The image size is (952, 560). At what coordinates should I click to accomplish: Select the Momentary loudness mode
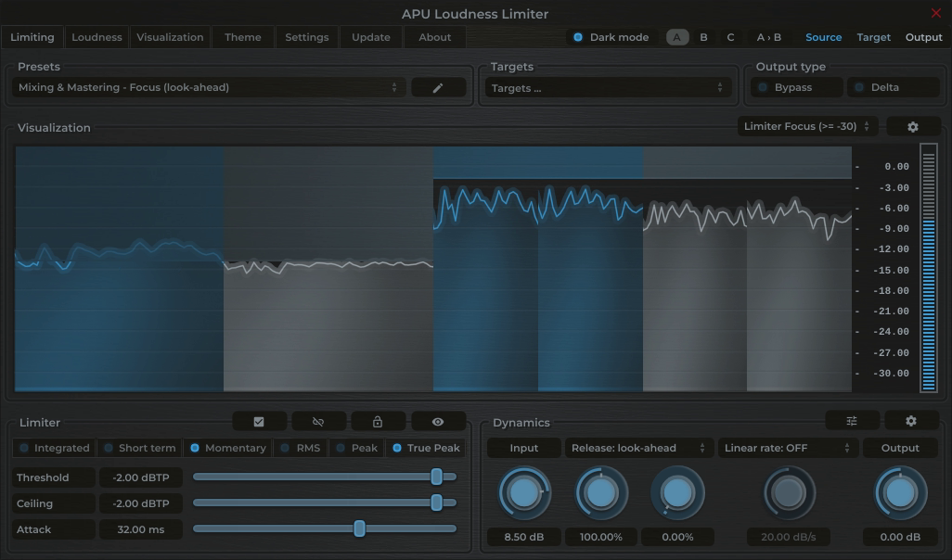[228, 448]
